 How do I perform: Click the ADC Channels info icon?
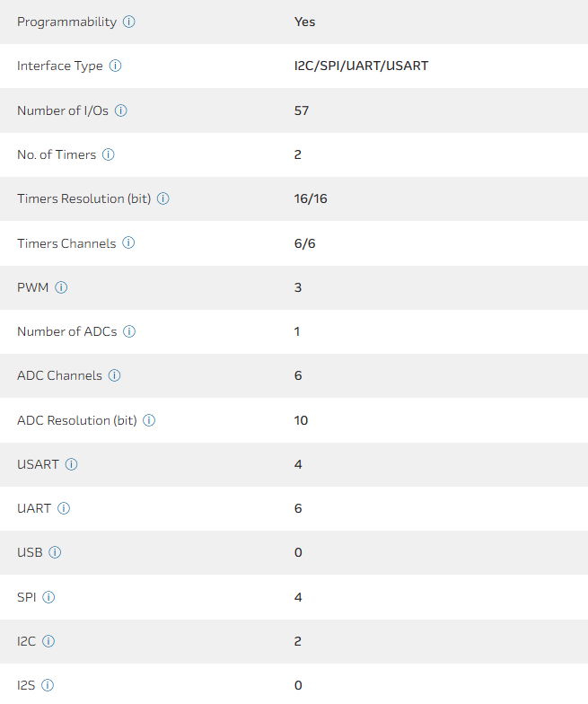(115, 375)
